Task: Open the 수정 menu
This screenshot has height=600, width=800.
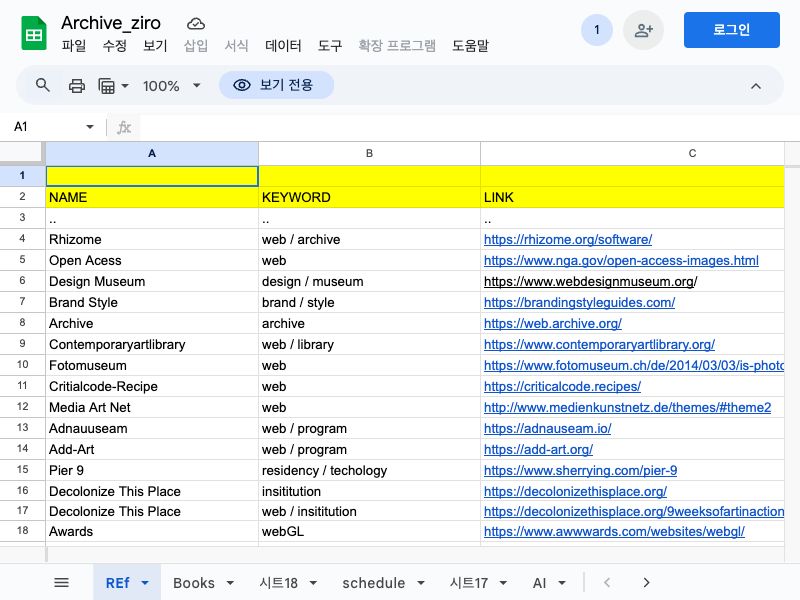Action: pos(115,46)
